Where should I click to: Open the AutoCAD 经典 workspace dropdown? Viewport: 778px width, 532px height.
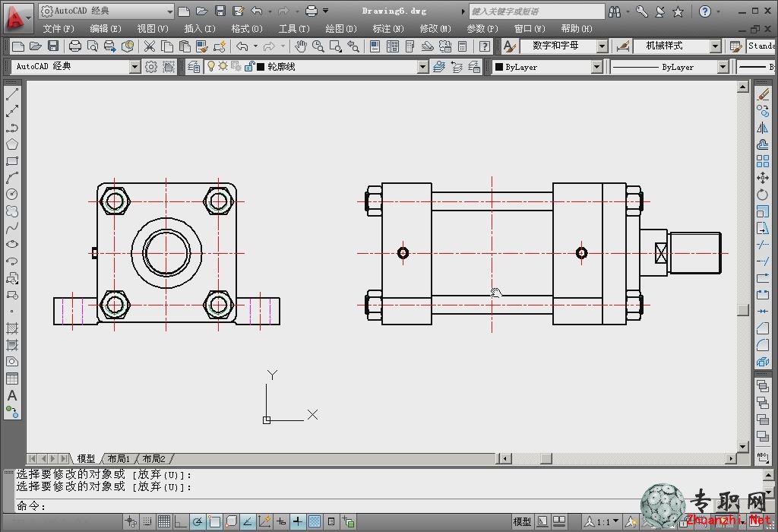tap(134, 67)
